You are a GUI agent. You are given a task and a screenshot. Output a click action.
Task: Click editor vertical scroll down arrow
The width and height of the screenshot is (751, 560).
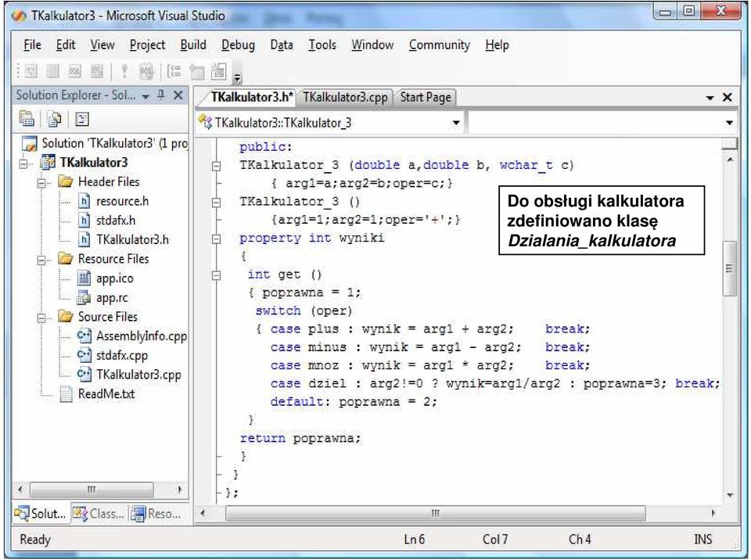click(729, 495)
